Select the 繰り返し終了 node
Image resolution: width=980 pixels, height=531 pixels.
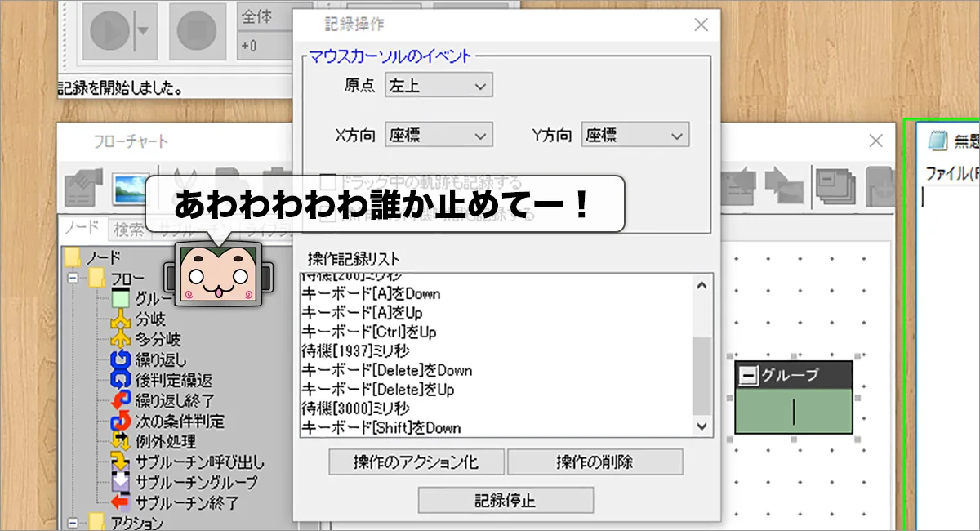163,400
